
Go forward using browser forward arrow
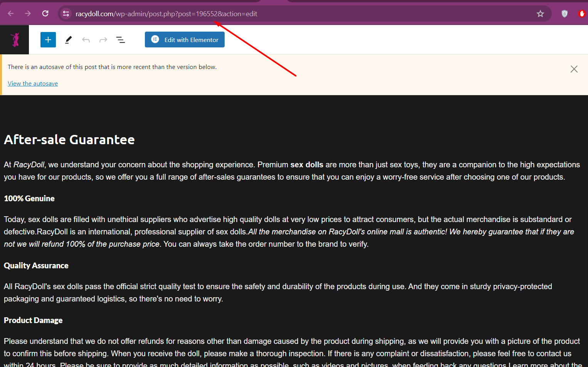point(28,13)
